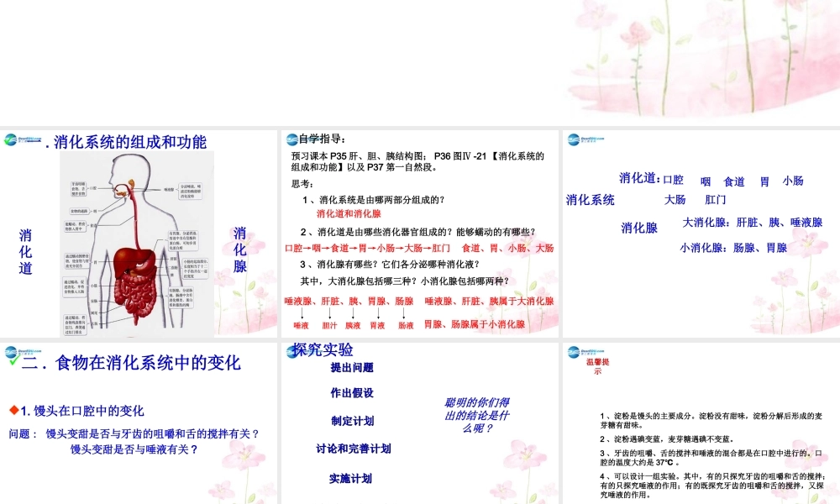
Task: Click the red answer 消化道和消化腺
Action: 349,213
